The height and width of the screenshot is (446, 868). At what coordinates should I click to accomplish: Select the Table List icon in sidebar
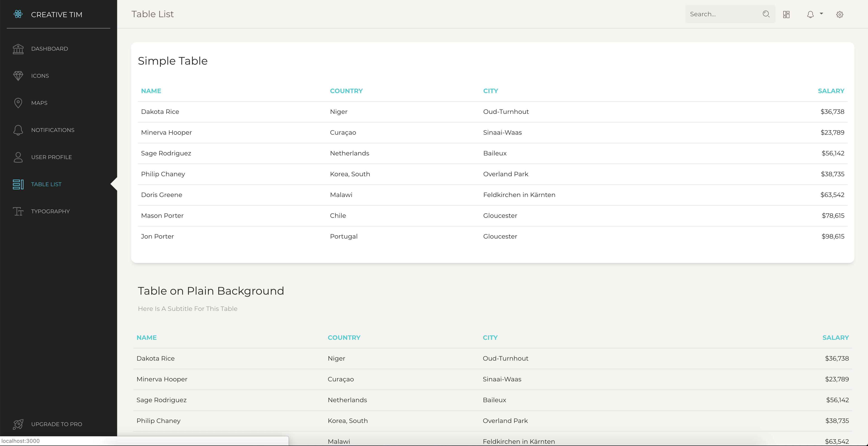point(18,184)
